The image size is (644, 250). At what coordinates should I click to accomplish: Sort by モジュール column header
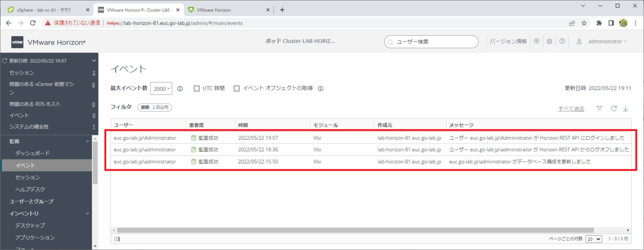pyautogui.click(x=326, y=125)
